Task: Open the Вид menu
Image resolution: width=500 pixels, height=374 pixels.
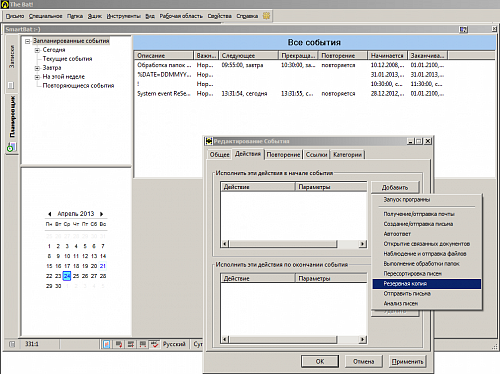Action: coord(150,16)
